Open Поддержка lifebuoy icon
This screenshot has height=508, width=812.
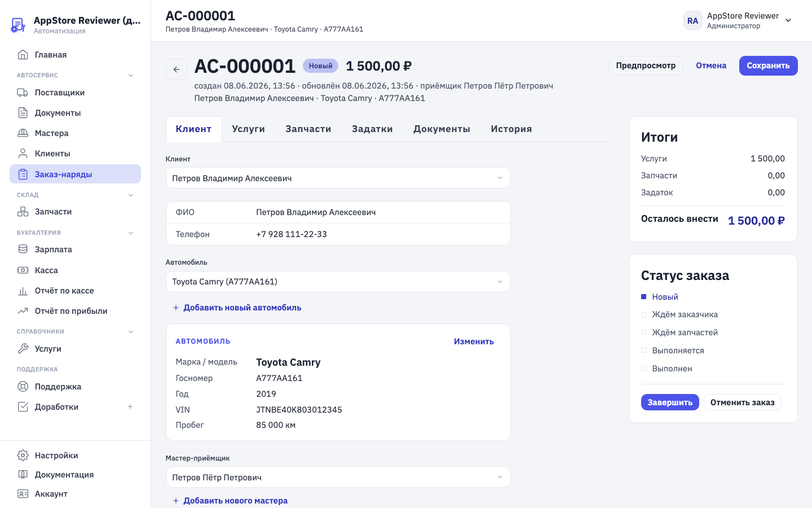click(x=23, y=387)
